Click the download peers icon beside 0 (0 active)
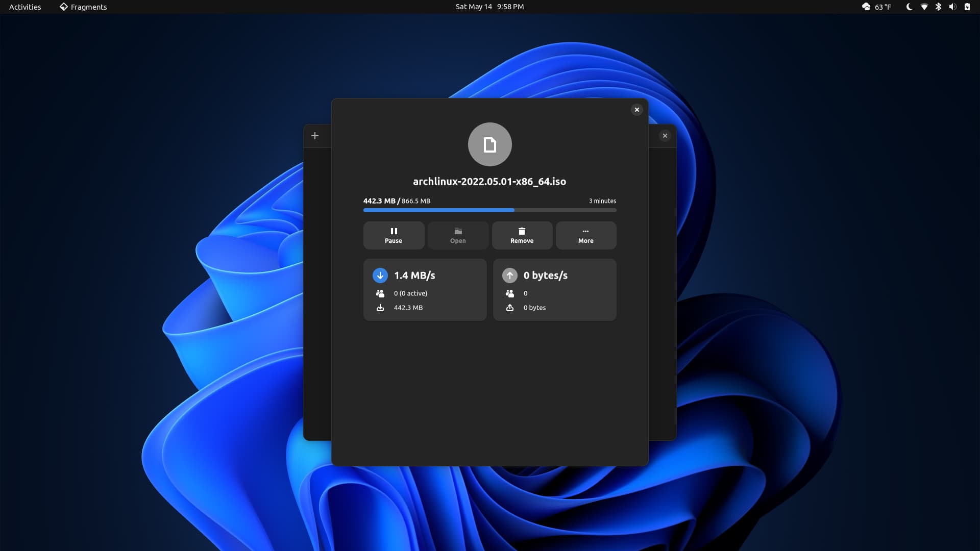980x551 pixels. tap(380, 293)
